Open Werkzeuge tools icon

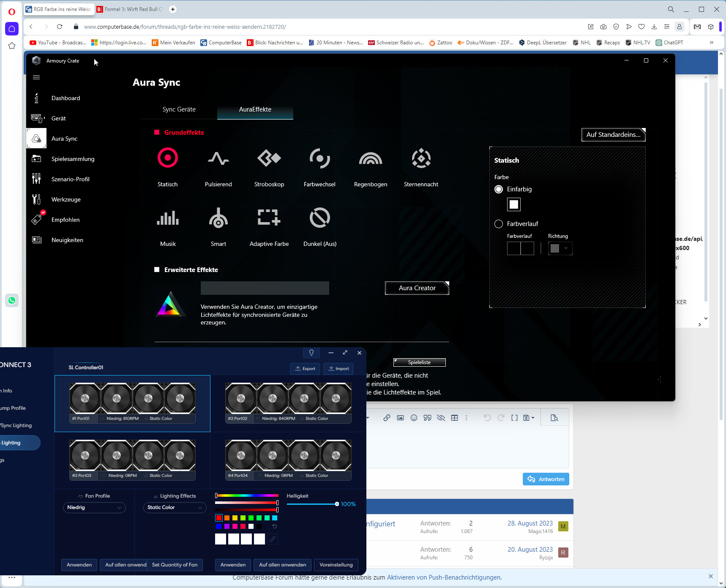[x=36, y=199]
